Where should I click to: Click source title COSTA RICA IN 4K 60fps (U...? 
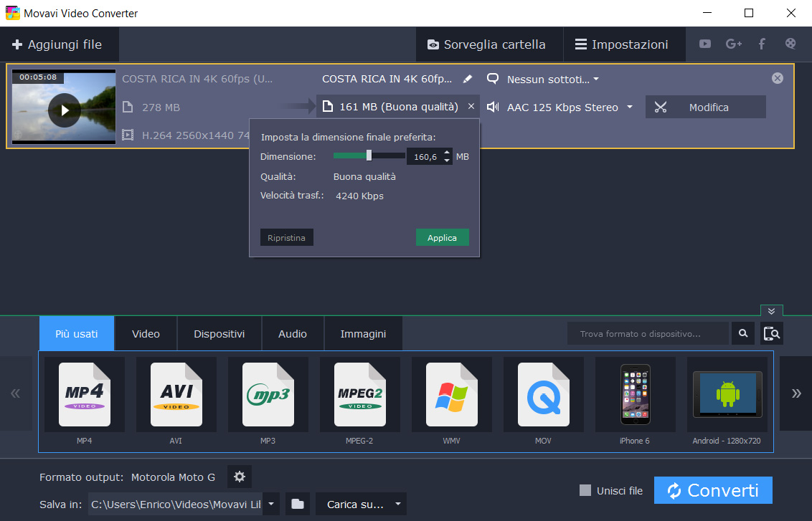click(x=197, y=79)
